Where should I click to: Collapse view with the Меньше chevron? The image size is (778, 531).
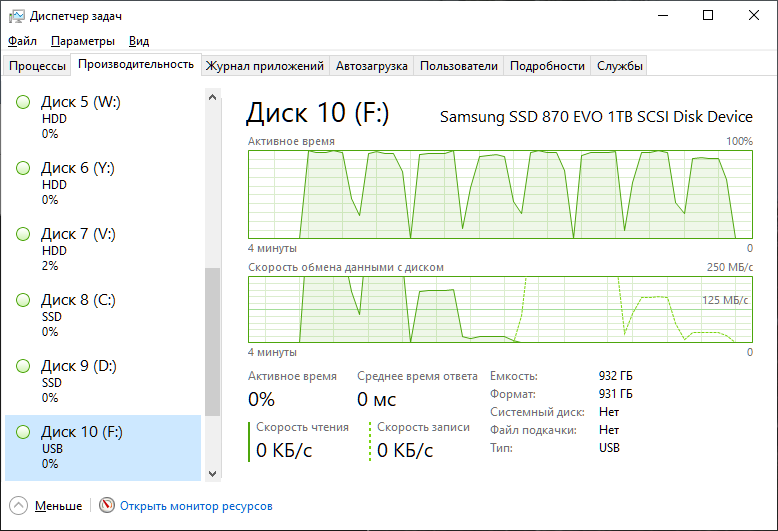coord(19,506)
